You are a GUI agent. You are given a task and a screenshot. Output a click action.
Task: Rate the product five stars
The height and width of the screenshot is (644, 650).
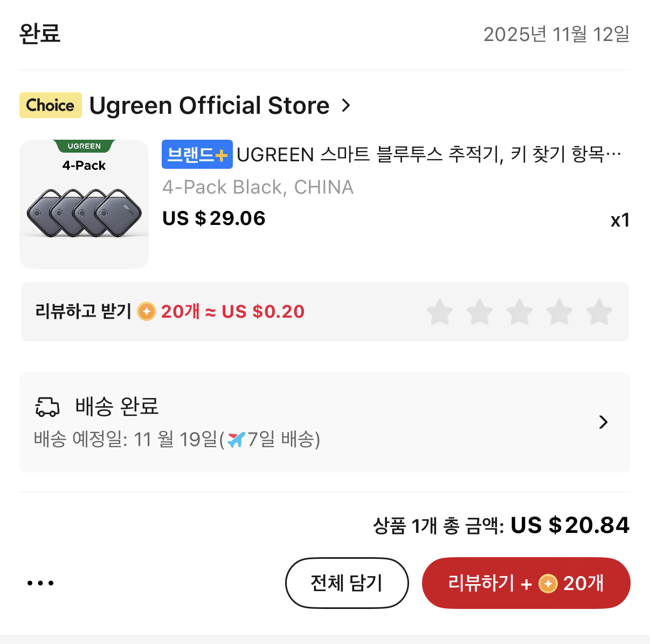click(599, 312)
